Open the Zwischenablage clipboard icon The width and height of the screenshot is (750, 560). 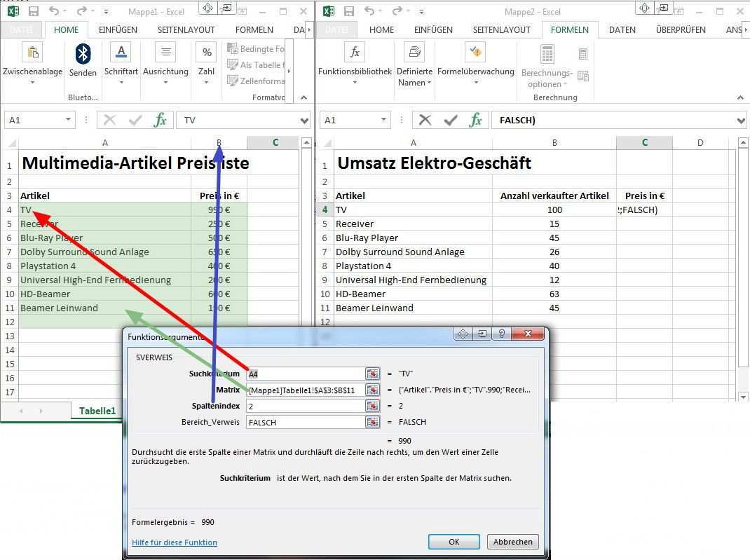pyautogui.click(x=32, y=55)
